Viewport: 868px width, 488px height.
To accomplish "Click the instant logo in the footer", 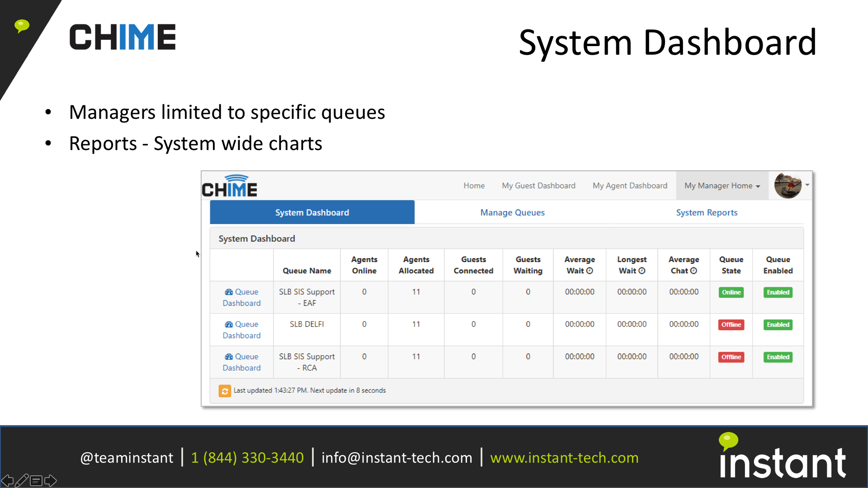I will (783, 455).
